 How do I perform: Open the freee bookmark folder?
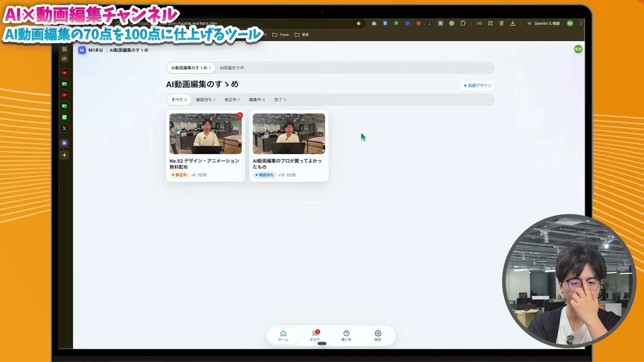point(280,35)
